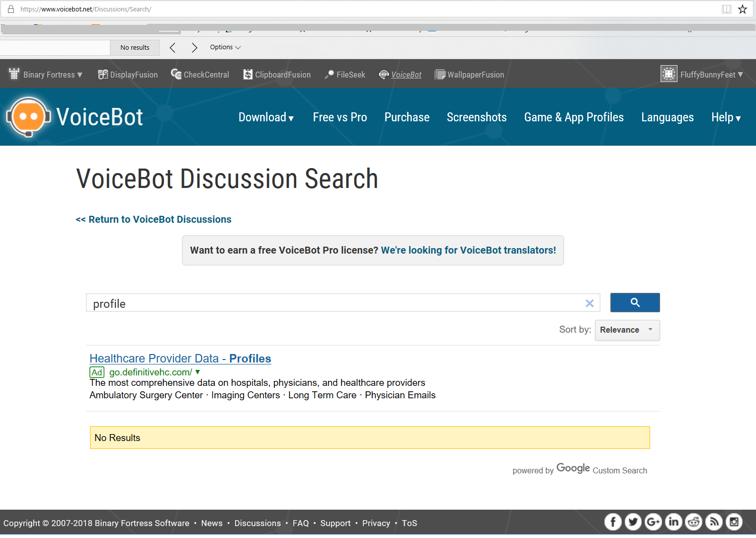The height and width of the screenshot is (538, 756).
Task: Expand the Binary Fortress menu
Action: coord(46,75)
